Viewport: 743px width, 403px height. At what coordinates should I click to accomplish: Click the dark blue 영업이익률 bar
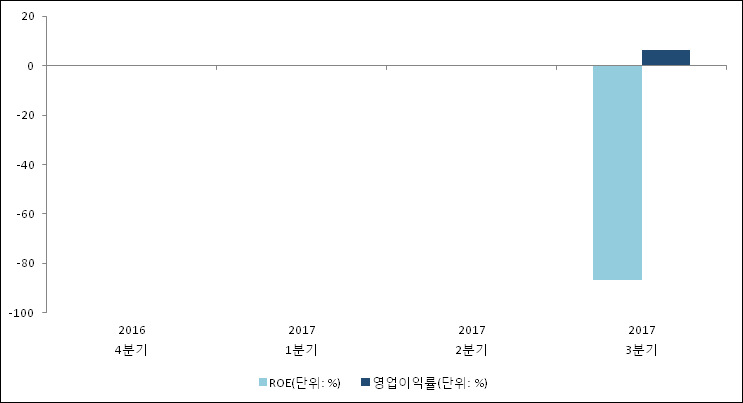[x=665, y=58]
